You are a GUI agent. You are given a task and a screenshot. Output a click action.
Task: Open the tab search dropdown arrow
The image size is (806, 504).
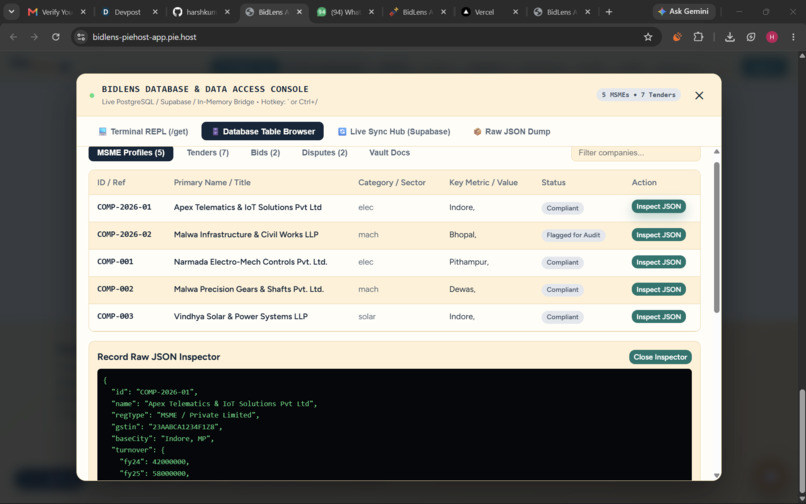click(x=11, y=11)
